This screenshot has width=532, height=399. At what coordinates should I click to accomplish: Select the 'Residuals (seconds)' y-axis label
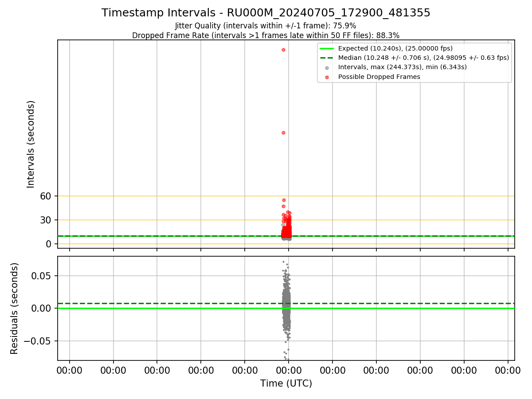coord(15,308)
